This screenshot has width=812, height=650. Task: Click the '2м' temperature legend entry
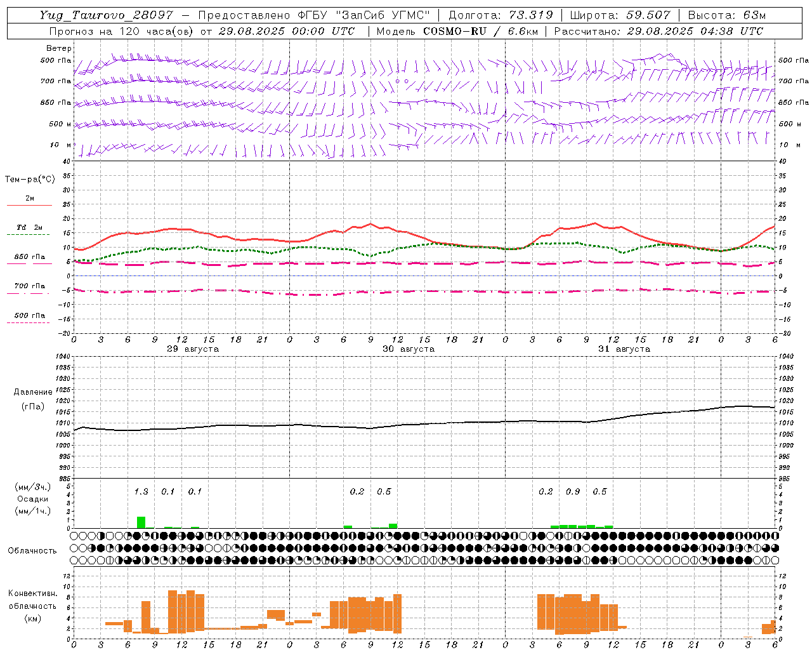click(30, 198)
